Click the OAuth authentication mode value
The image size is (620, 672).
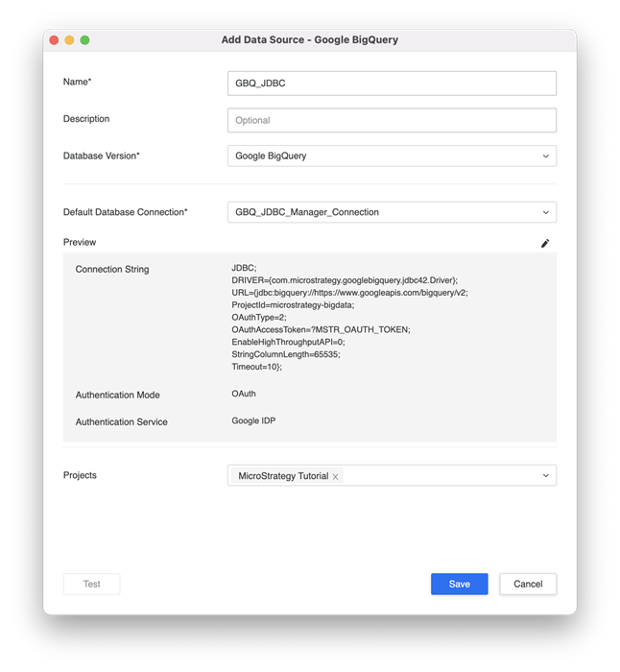tap(244, 394)
